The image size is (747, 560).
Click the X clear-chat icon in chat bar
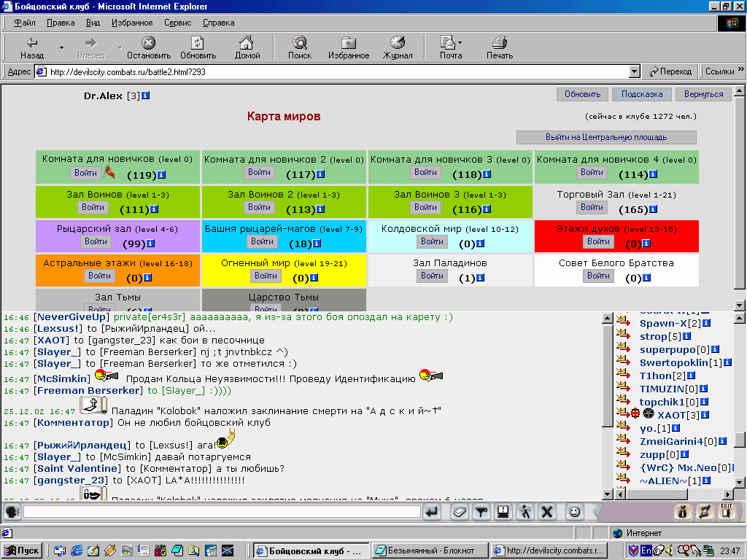(x=547, y=512)
